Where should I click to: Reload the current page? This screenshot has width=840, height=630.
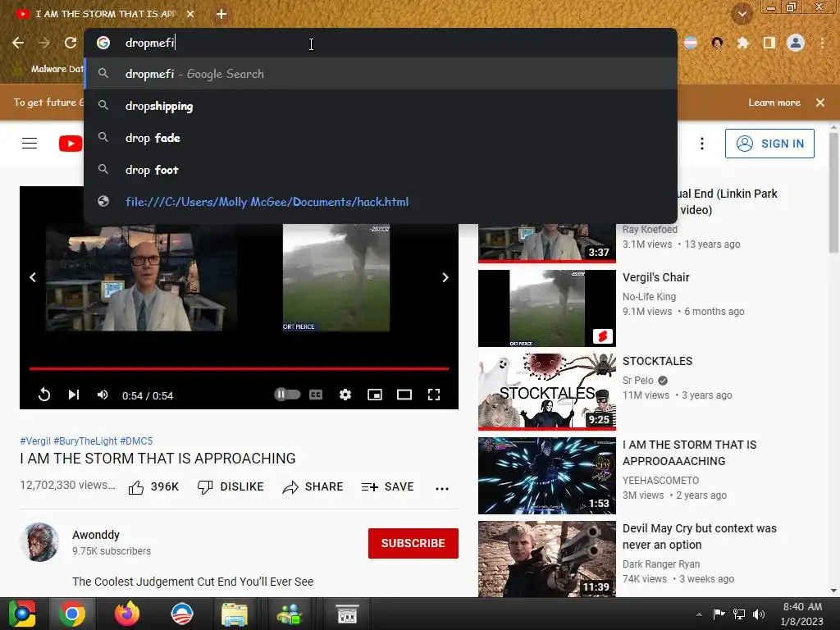coord(71,43)
